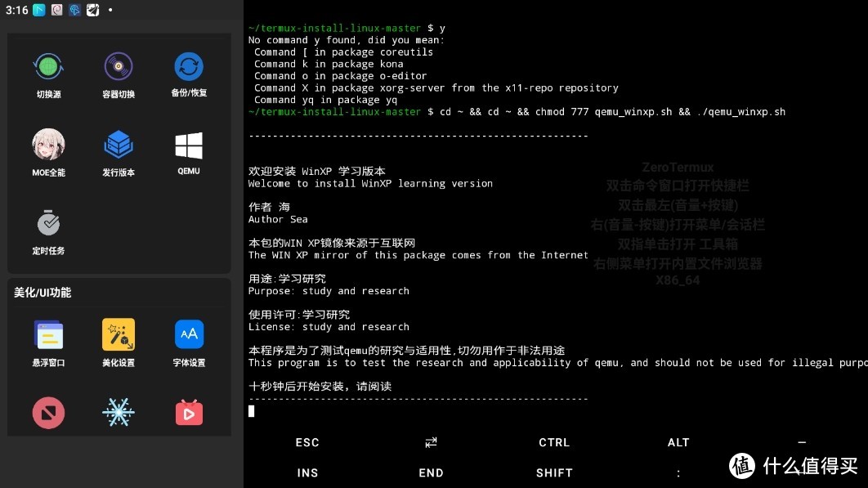This screenshot has width=868, height=488.
Task: Tap the END key on extra keys bar
Action: pos(431,473)
